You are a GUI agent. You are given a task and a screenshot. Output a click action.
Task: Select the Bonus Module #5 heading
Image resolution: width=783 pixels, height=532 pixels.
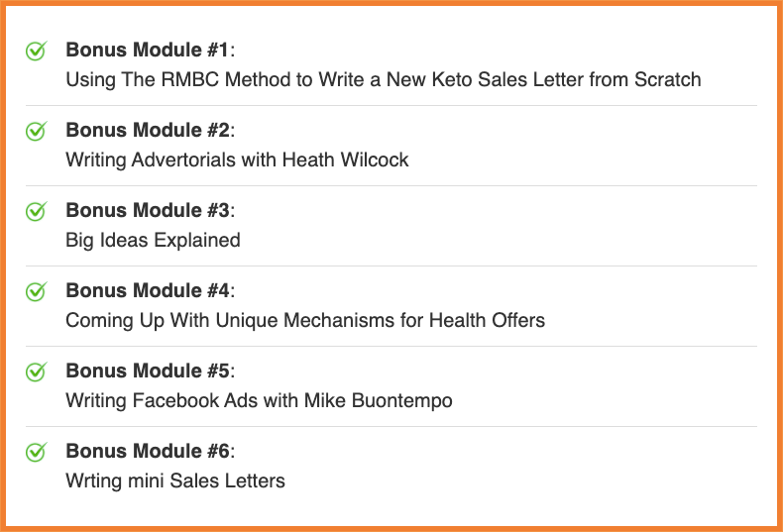[148, 371]
